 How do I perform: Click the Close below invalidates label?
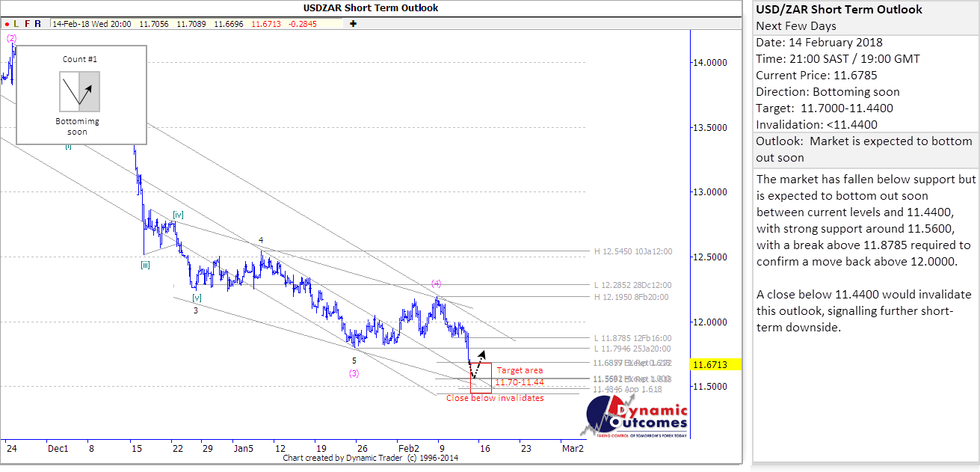495,398
